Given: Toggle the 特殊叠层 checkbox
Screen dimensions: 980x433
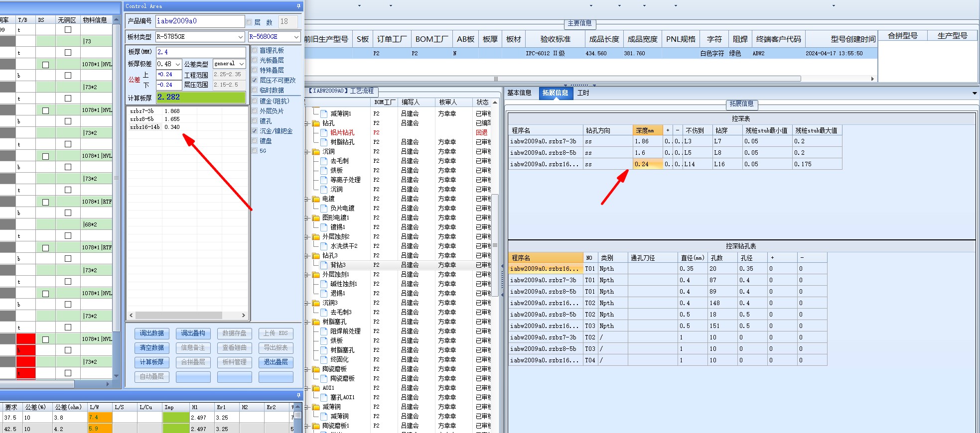Looking at the screenshot, I should (255, 70).
